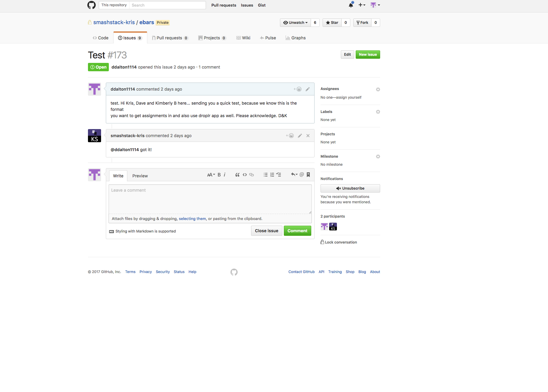Click the selecting them attach link
548x392 pixels.
tap(192, 219)
